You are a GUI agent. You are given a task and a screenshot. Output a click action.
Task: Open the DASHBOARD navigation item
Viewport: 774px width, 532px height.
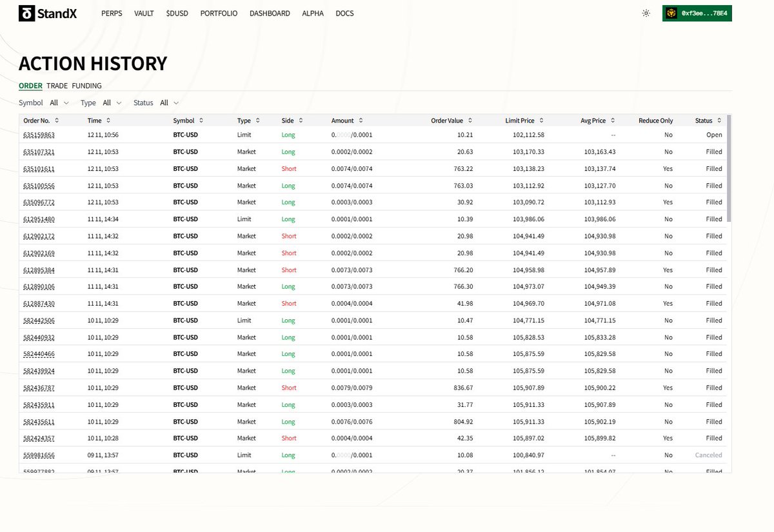tap(270, 14)
